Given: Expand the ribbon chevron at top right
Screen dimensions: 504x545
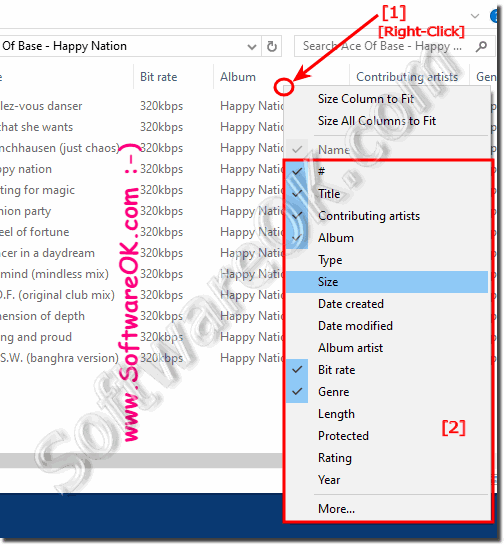Looking at the screenshot, I should tap(475, 16).
